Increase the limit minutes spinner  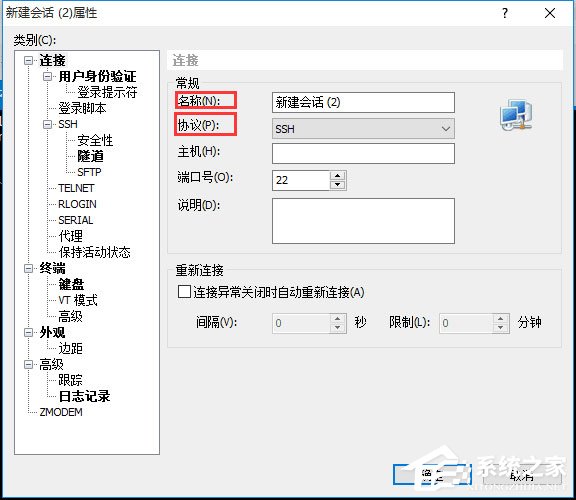pyautogui.click(x=501, y=319)
